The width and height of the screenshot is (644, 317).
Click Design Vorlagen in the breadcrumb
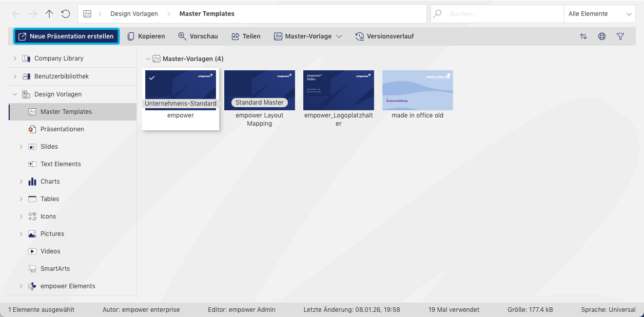point(134,14)
